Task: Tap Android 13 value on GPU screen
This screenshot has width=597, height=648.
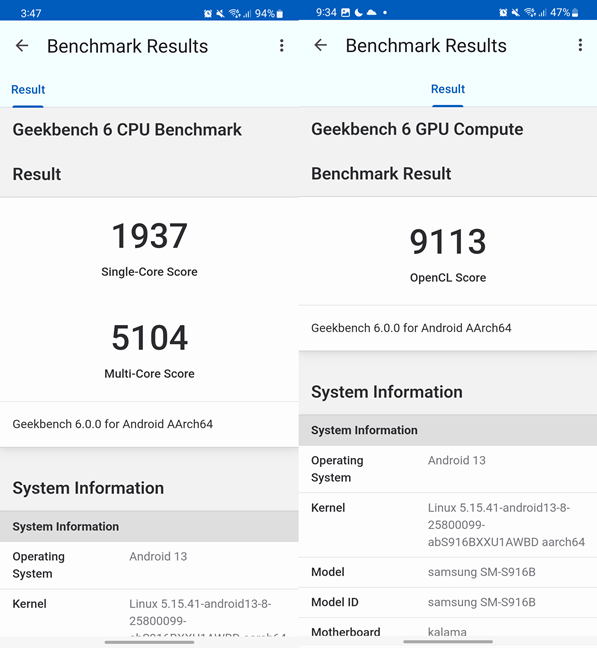Action: (457, 460)
